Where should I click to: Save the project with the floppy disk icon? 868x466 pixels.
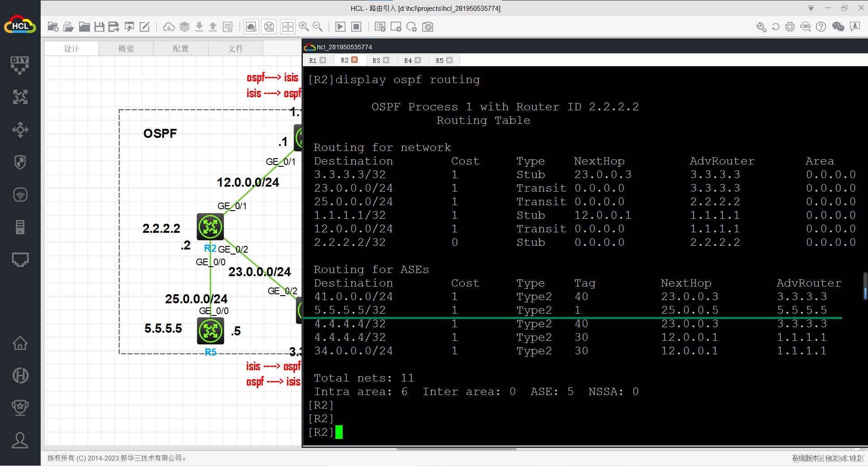99,27
